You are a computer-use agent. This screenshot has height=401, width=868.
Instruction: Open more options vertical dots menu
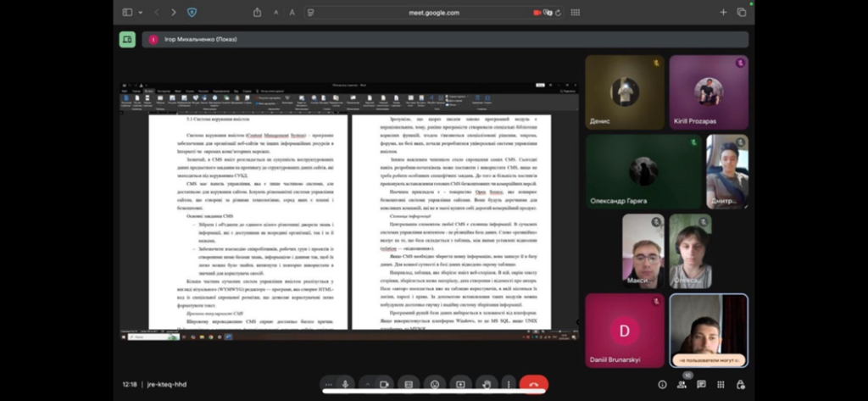(x=509, y=384)
